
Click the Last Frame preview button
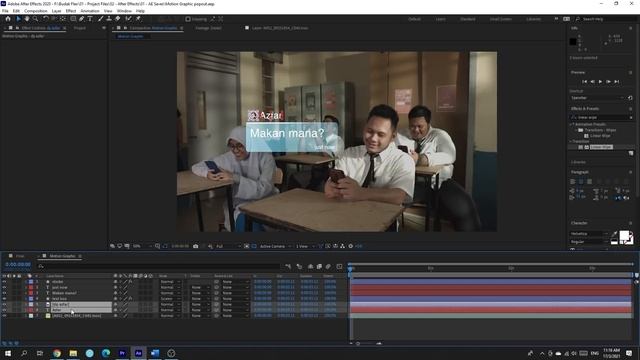click(617, 82)
